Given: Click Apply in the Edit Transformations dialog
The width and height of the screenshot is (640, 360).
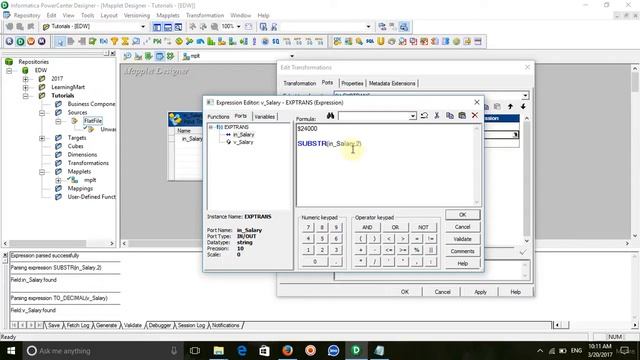Looking at the screenshot, I should tap(480, 292).
